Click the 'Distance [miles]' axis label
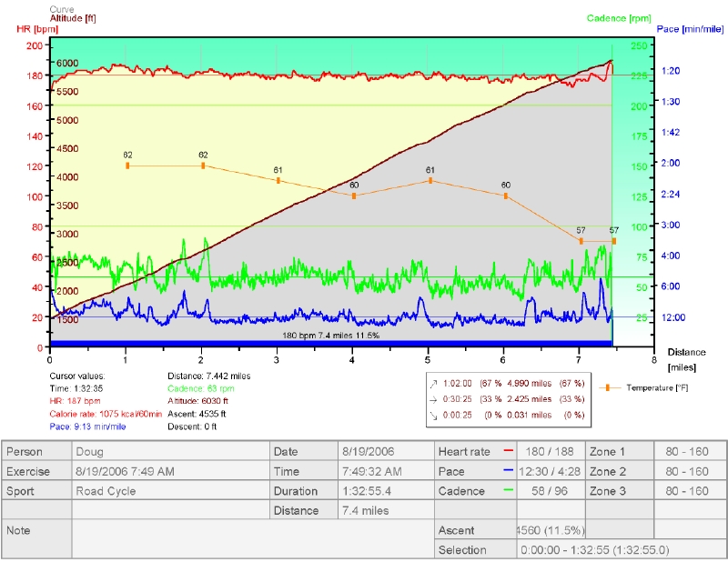This screenshot has height=562, width=728. point(686,359)
